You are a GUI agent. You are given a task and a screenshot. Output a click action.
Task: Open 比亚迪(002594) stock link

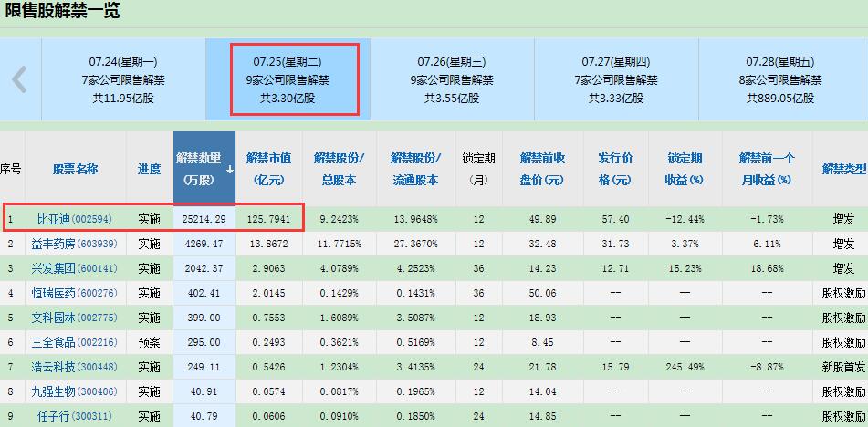[x=74, y=219]
